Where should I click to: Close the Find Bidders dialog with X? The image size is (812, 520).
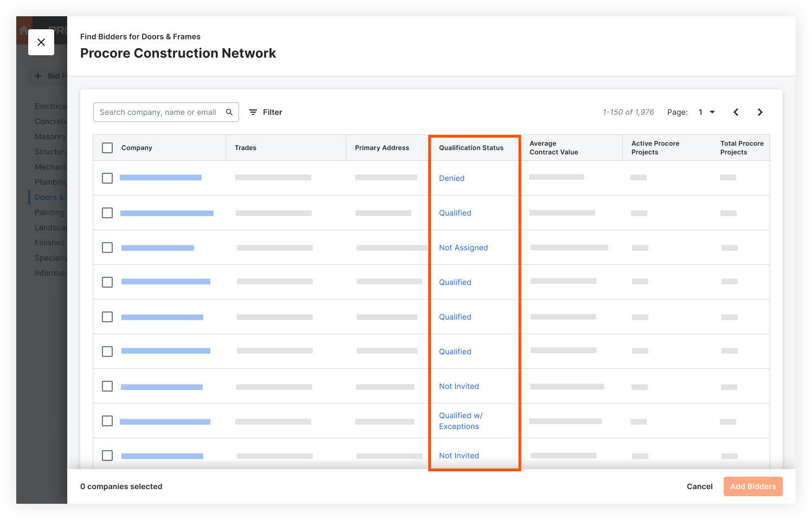41,42
